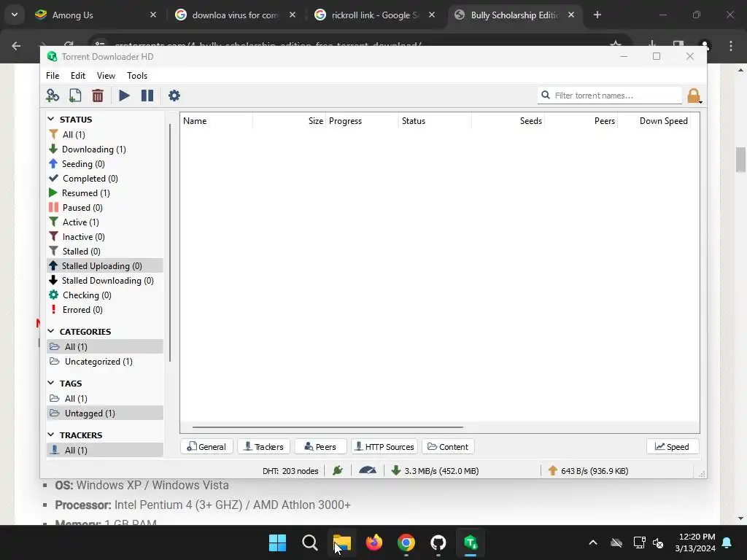Viewport: 747px width, 560px height.
Task: Switch to the Peers tab
Action: (x=321, y=447)
